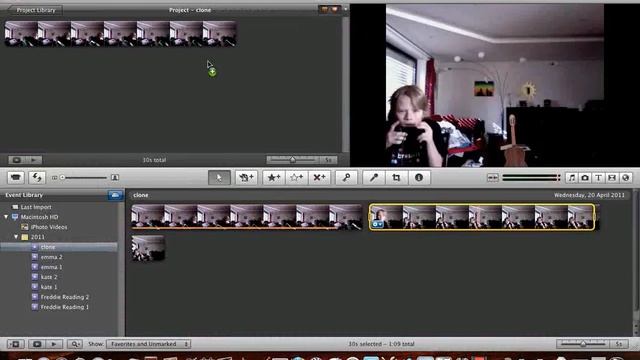Click the 'Project – clone' title
Image resolution: width=640 pixels, height=360 pixels.
click(x=190, y=10)
